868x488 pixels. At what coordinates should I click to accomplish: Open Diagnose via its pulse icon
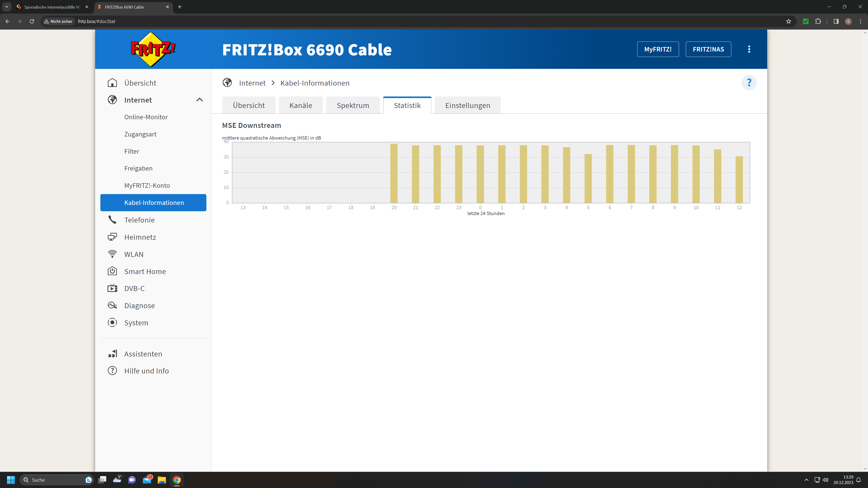pyautogui.click(x=112, y=305)
